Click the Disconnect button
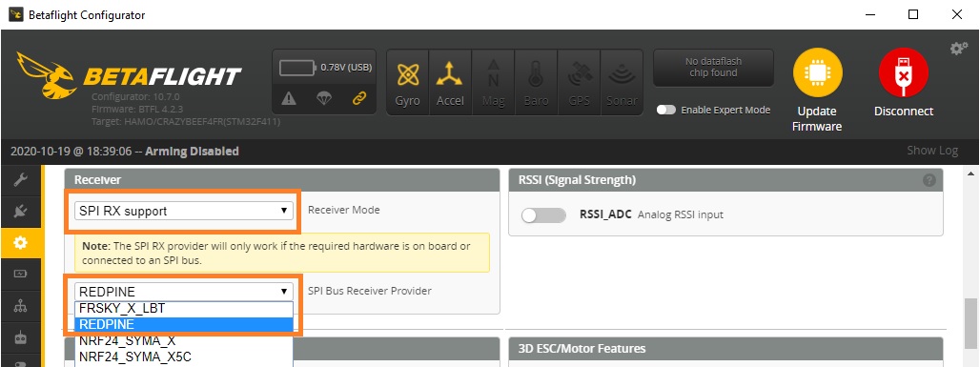This screenshot has height=367, width=980. [904, 83]
